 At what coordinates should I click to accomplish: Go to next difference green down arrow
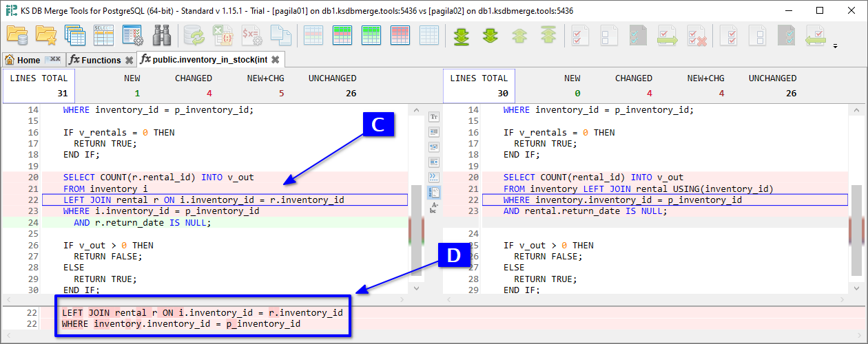pos(490,35)
